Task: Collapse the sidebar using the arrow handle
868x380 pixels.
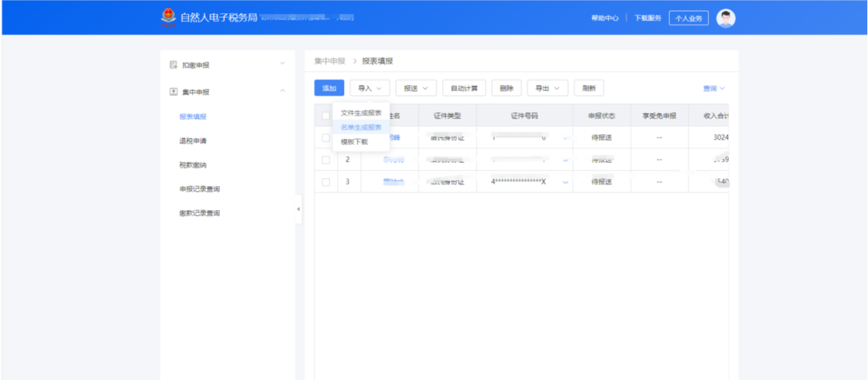Action: point(299,209)
